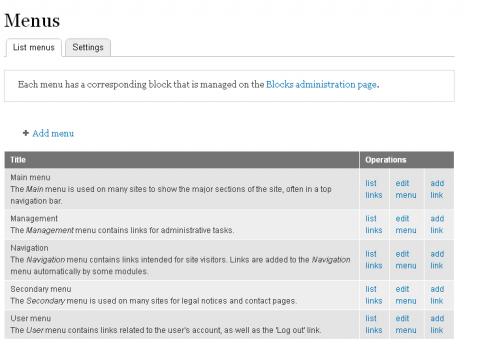Add link to User menu
This screenshot has width=480, height=363.
point(437,324)
